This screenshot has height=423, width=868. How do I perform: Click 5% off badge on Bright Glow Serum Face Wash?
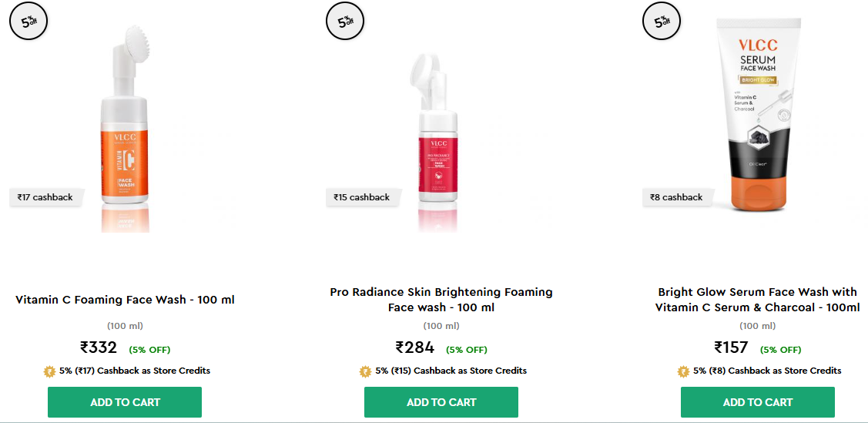pyautogui.click(x=662, y=21)
